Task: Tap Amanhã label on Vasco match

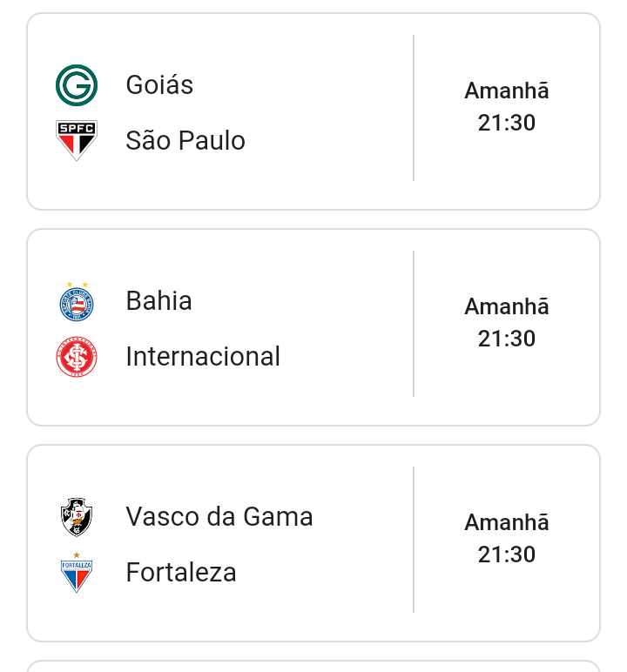Action: (x=507, y=523)
